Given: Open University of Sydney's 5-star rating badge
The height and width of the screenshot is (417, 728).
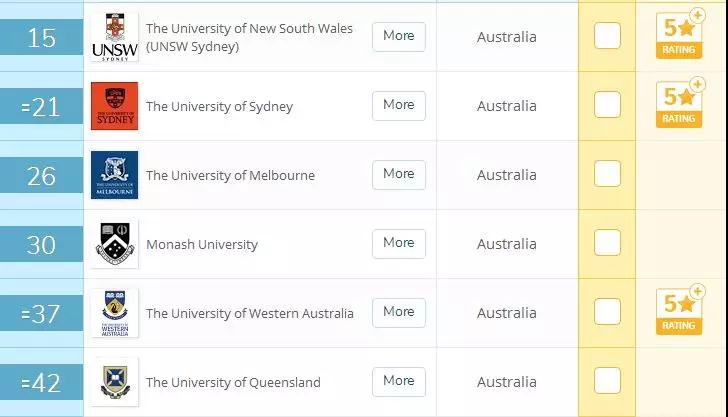Looking at the screenshot, I should (x=679, y=104).
